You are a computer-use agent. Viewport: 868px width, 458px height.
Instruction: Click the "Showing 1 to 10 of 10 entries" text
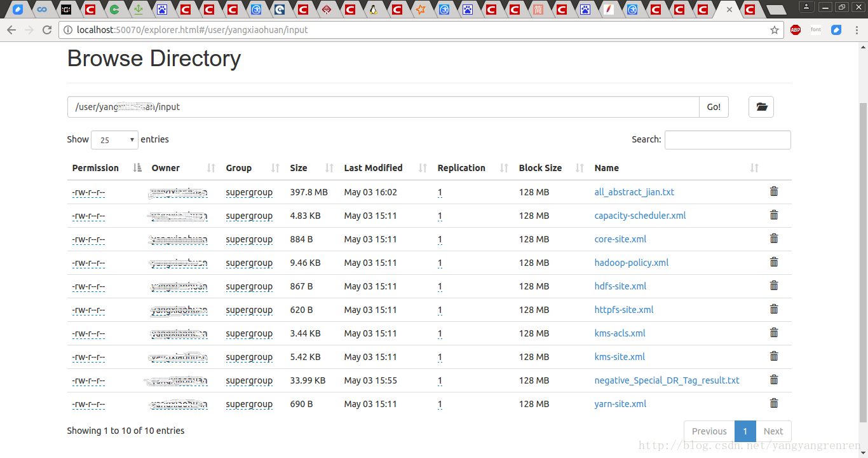coord(126,431)
